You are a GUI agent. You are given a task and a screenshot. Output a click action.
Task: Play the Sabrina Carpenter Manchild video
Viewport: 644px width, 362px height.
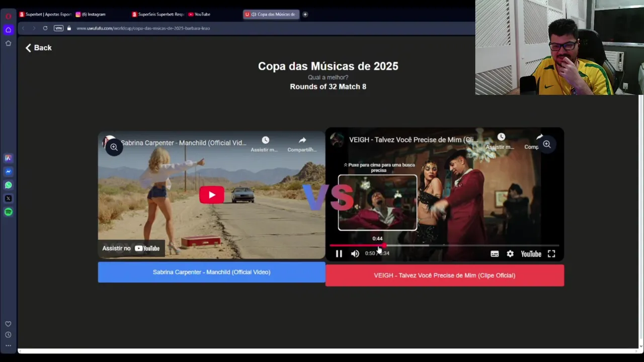tap(212, 195)
